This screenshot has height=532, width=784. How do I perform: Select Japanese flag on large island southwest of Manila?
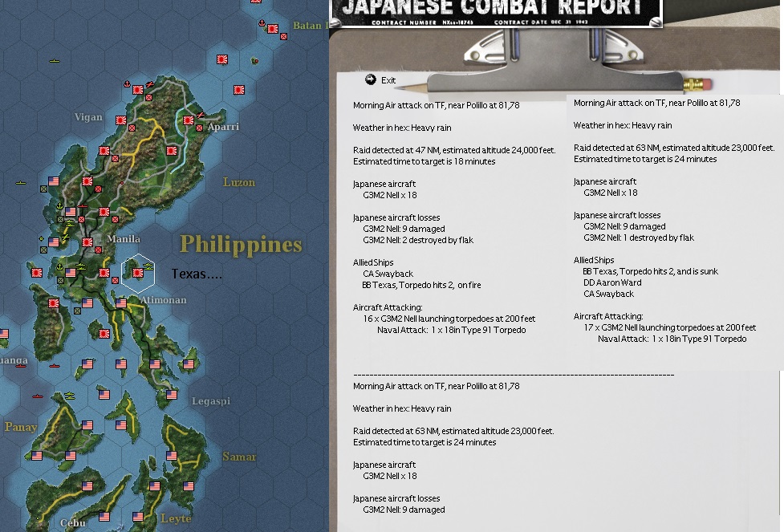54,303
